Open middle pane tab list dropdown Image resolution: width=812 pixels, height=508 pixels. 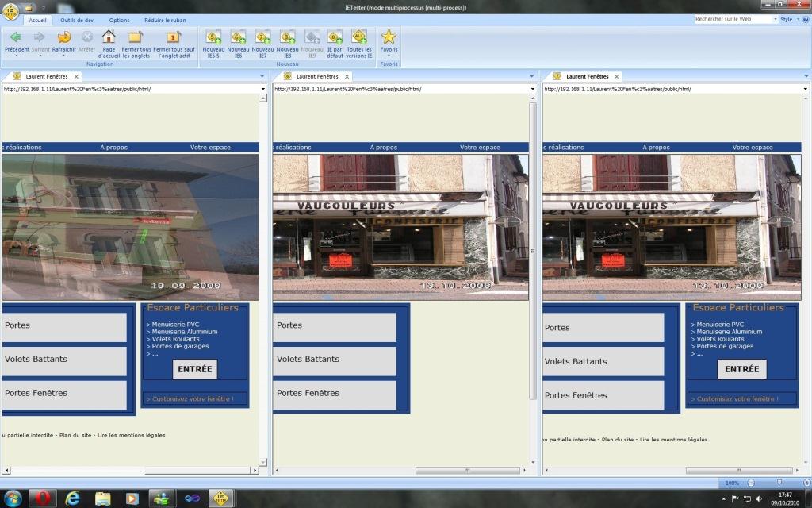click(x=532, y=76)
